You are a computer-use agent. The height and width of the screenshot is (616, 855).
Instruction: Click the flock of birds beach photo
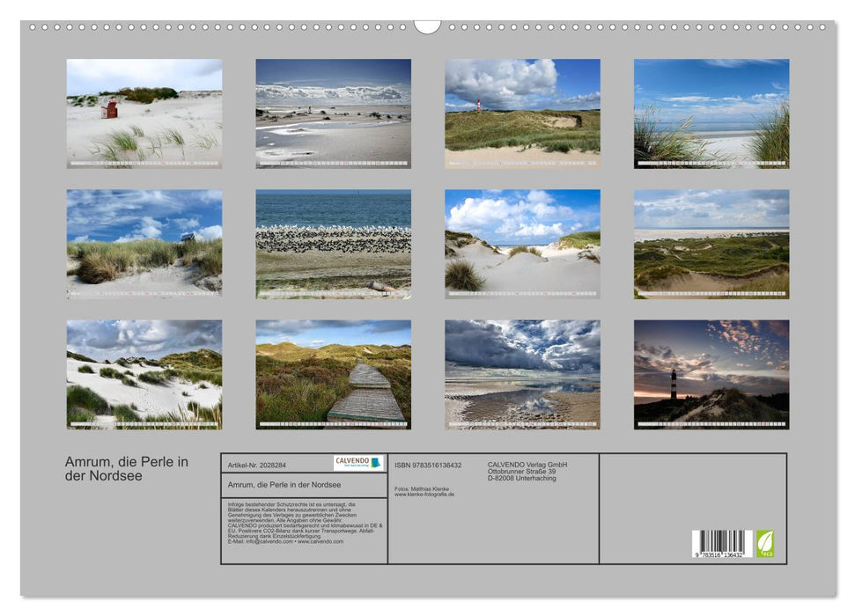[332, 239]
